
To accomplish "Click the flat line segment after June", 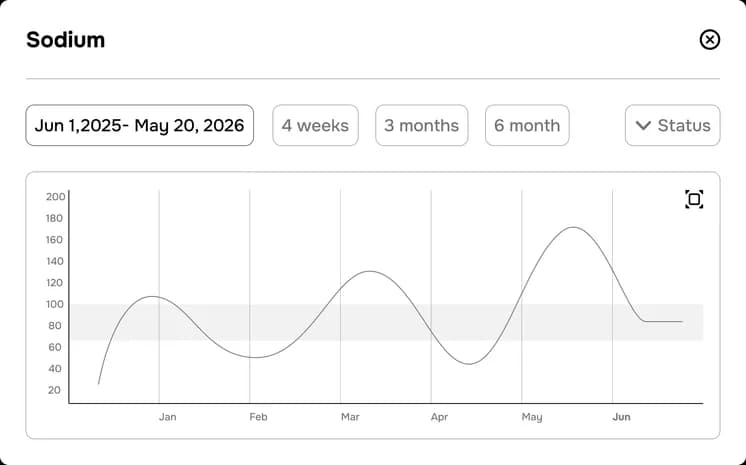I will point(664,322).
